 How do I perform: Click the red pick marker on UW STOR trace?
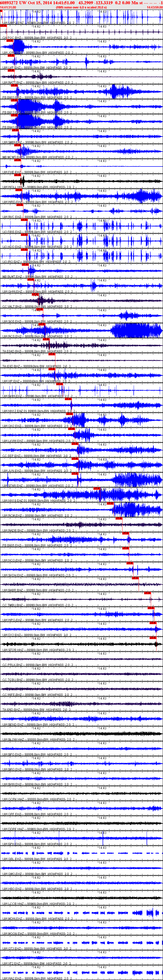tap(153, 638)
